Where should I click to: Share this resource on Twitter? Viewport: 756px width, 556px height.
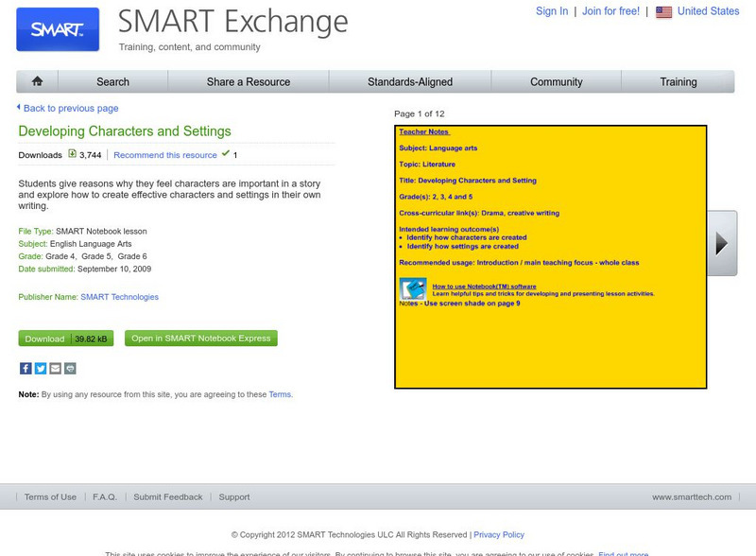pos(41,368)
